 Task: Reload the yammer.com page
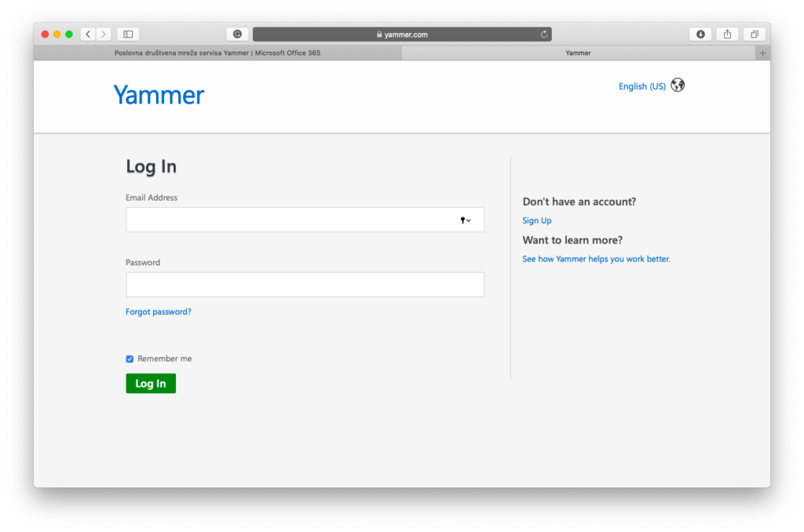[x=544, y=35]
